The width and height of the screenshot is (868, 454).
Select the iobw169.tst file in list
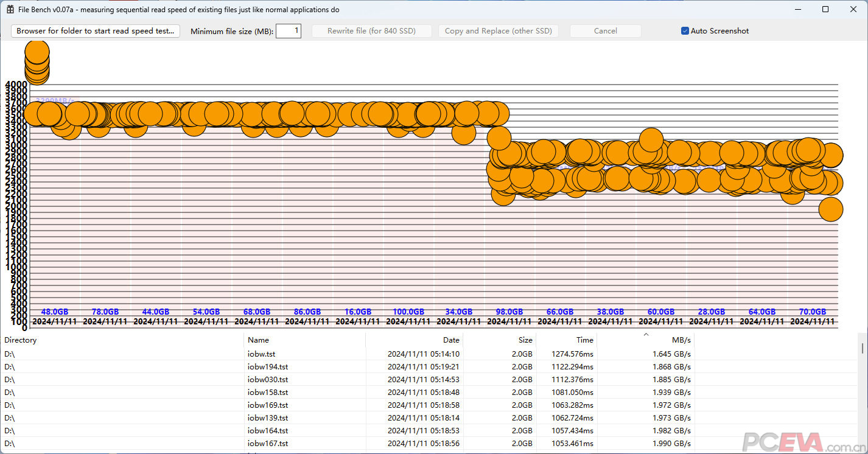coord(268,405)
